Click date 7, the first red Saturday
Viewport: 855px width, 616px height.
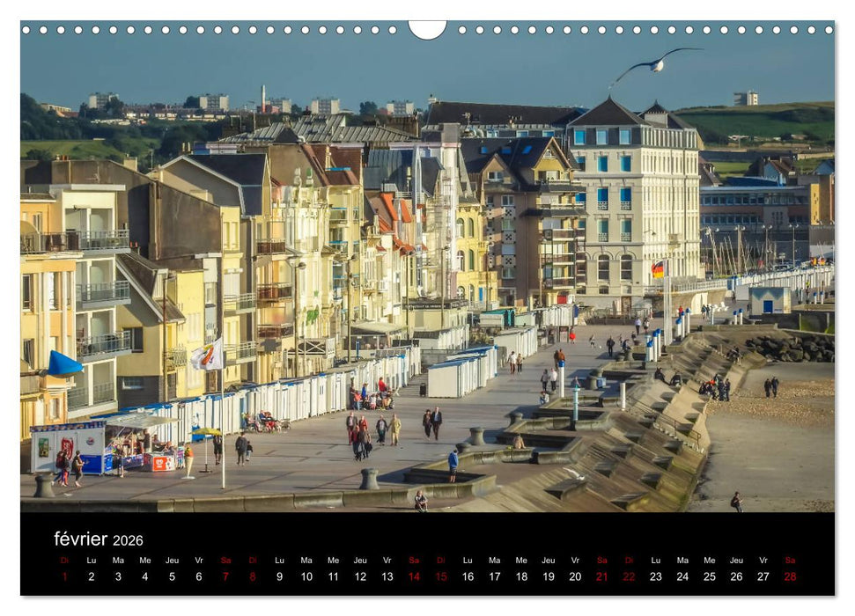point(225,577)
